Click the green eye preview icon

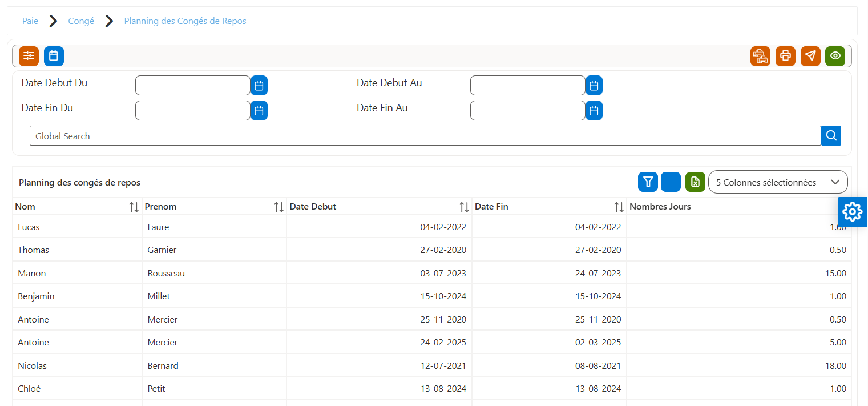click(835, 56)
